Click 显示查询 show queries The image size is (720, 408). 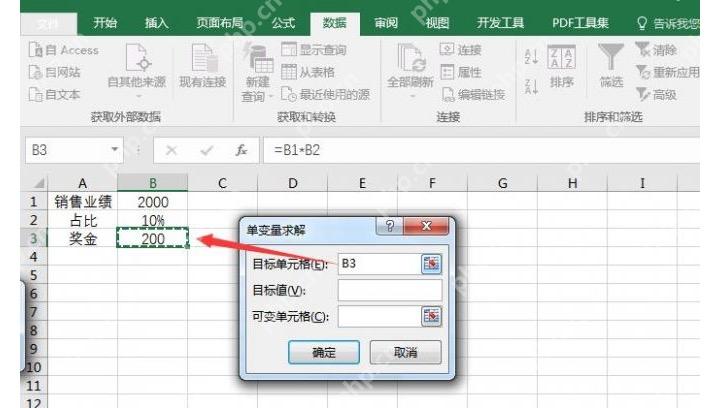[314, 50]
